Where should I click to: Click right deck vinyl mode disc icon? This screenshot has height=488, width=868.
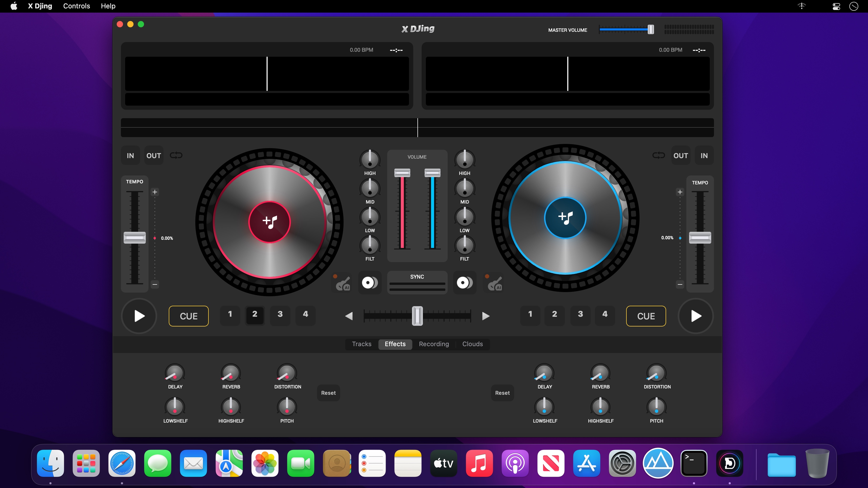465,283
